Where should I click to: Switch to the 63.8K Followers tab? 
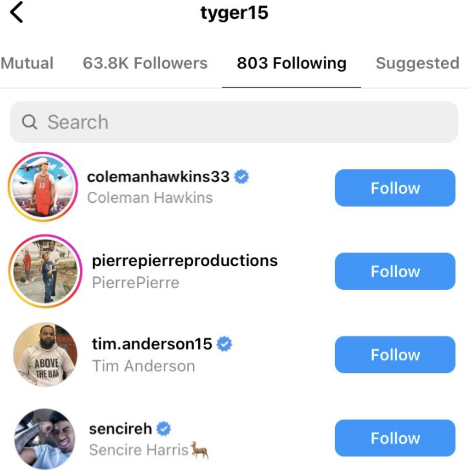[145, 63]
